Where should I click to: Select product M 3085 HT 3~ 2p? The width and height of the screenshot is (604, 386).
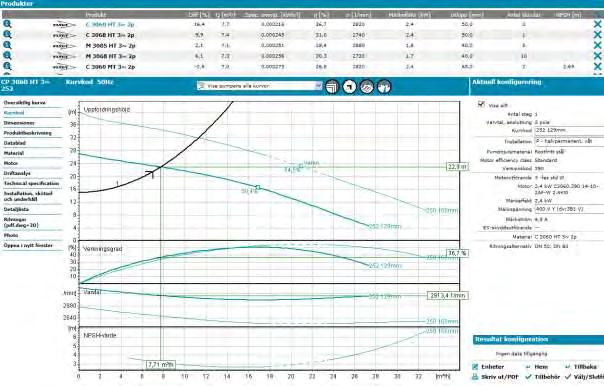[111, 45]
